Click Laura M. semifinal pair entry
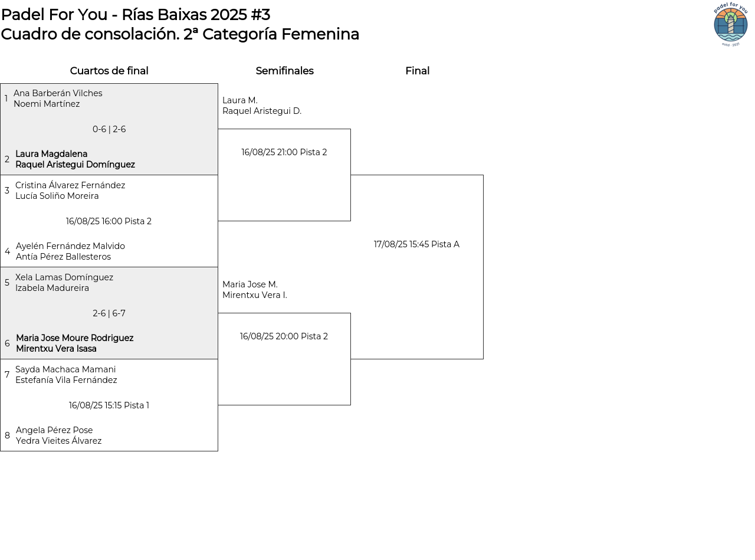The width and height of the screenshot is (755, 560). [262, 106]
